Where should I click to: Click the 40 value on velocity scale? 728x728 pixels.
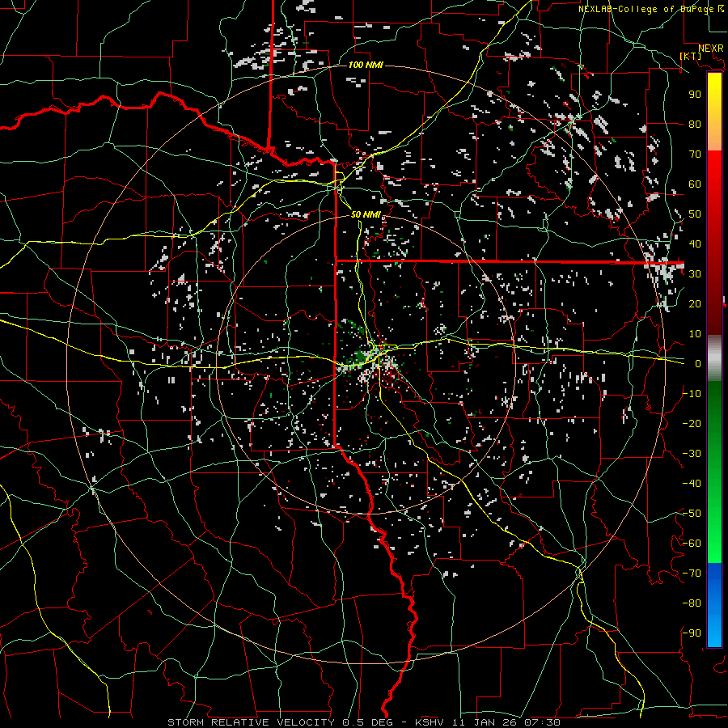pyautogui.click(x=695, y=243)
